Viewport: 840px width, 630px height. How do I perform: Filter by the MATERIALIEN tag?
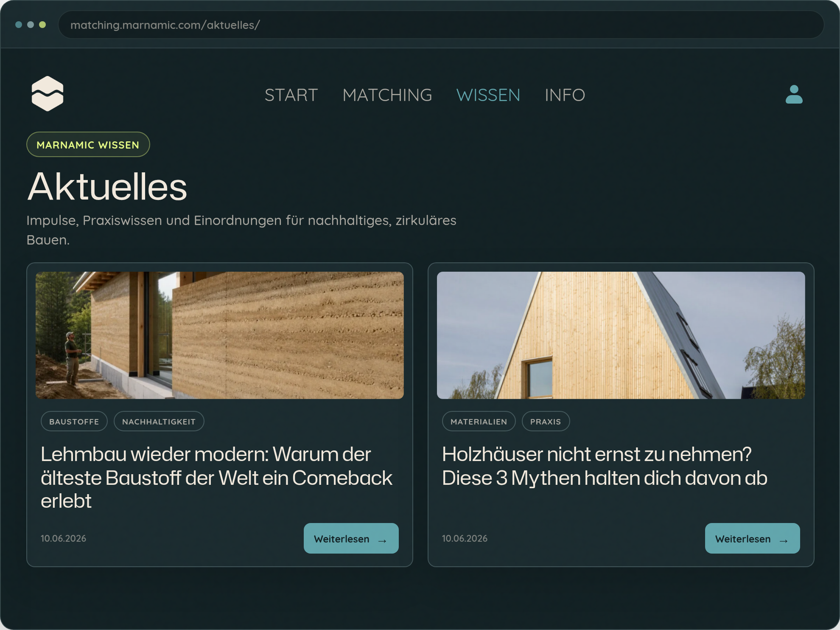click(479, 422)
